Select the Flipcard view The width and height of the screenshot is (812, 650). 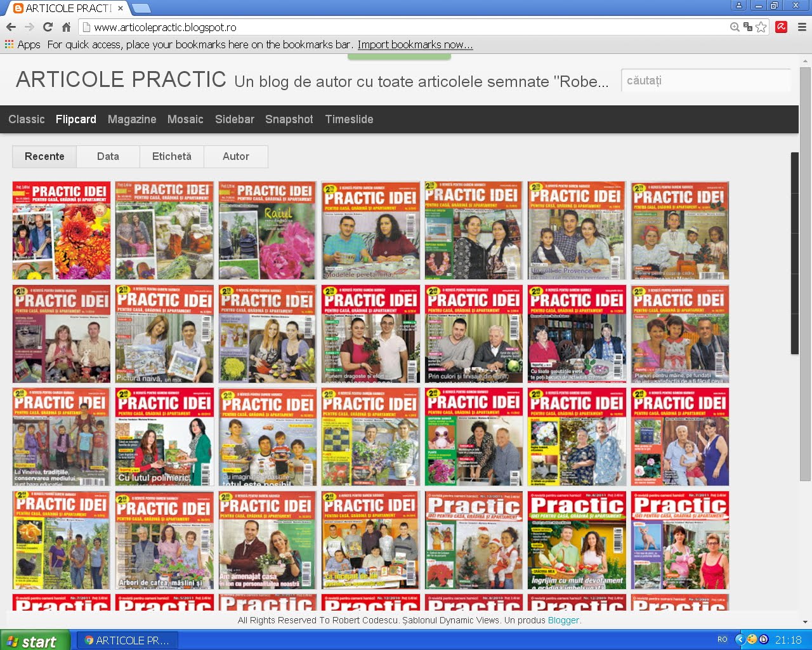tap(76, 119)
